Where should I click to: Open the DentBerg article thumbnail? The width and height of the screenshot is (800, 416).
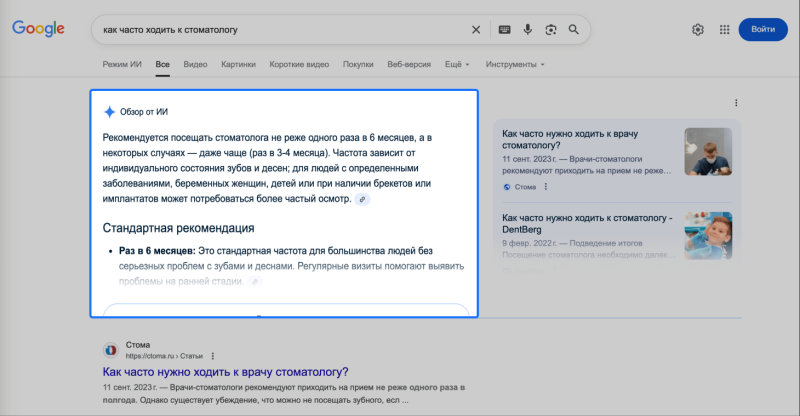pyautogui.click(x=708, y=235)
